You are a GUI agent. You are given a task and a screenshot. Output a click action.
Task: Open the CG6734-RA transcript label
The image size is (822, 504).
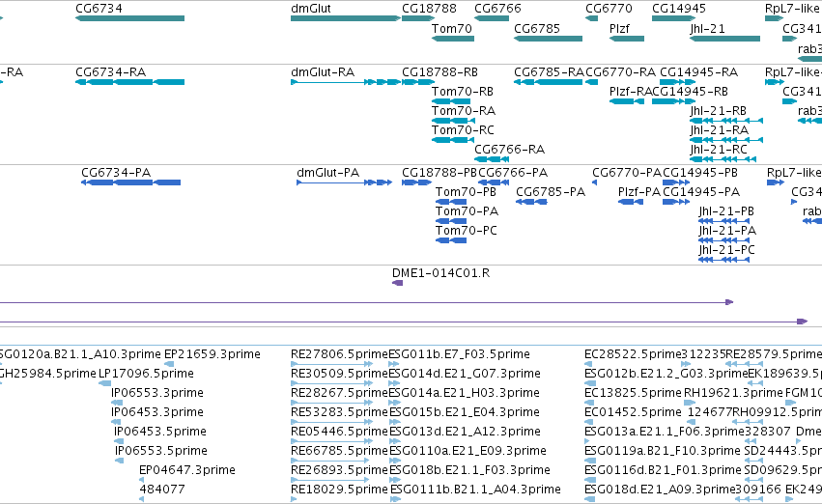tap(111, 71)
